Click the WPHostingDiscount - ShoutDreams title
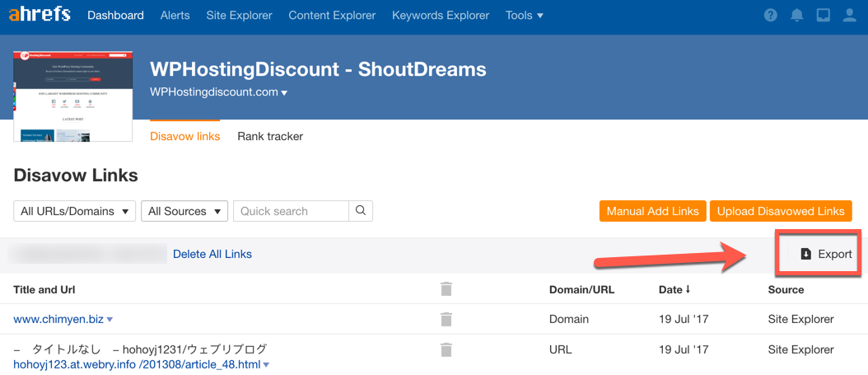868x375 pixels. (319, 69)
